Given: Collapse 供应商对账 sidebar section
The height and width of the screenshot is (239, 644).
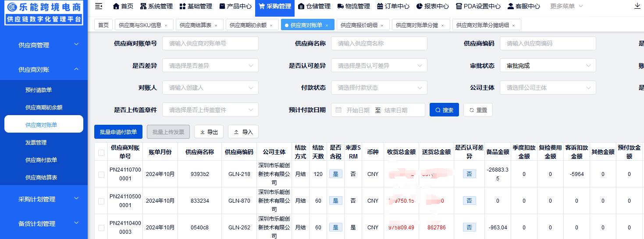Looking at the screenshot, I should pyautogui.click(x=44, y=69).
